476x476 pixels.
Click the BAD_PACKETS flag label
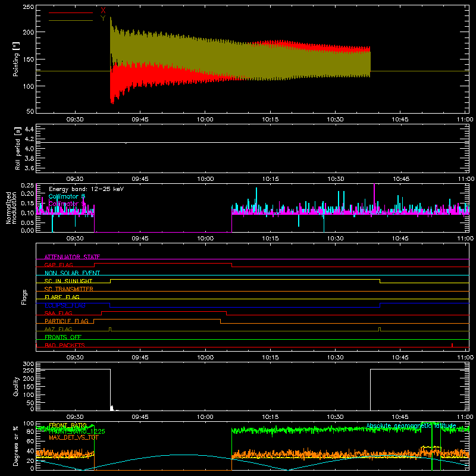(65, 345)
